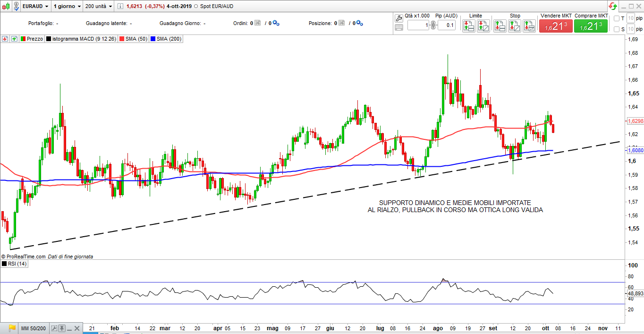The width and height of the screenshot is (644, 334).
Task: Click the chain link between quantity and pip
Action: click(x=433, y=25)
